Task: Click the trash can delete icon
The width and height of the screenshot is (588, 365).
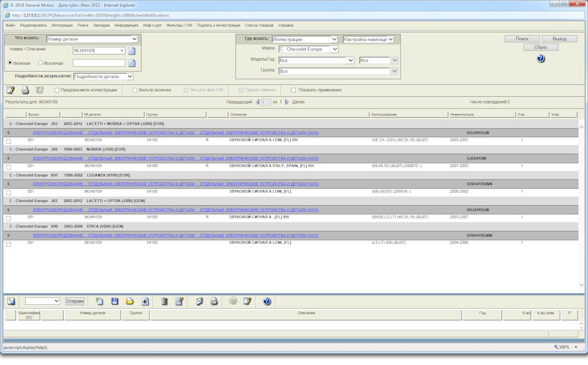Action: click(164, 301)
